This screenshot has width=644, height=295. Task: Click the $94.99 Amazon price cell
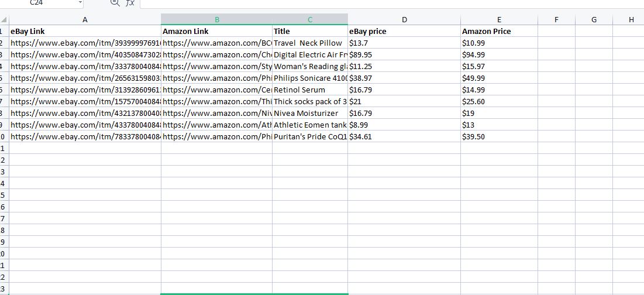pos(498,55)
